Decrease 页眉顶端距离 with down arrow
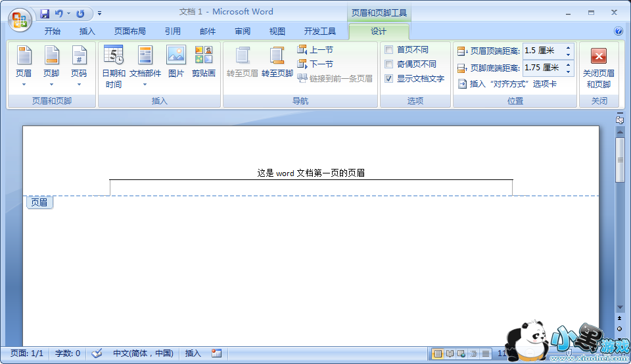The height and width of the screenshot is (364, 631). point(568,55)
